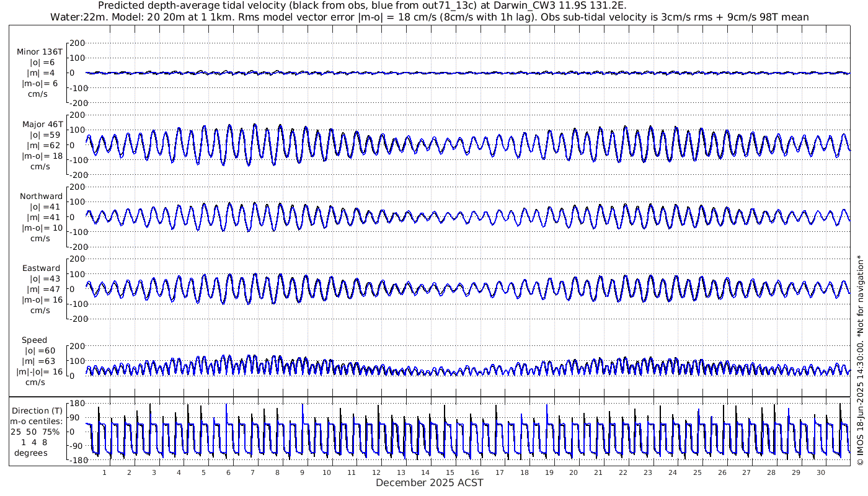Click the -180 tick on Direction axis

76,460
